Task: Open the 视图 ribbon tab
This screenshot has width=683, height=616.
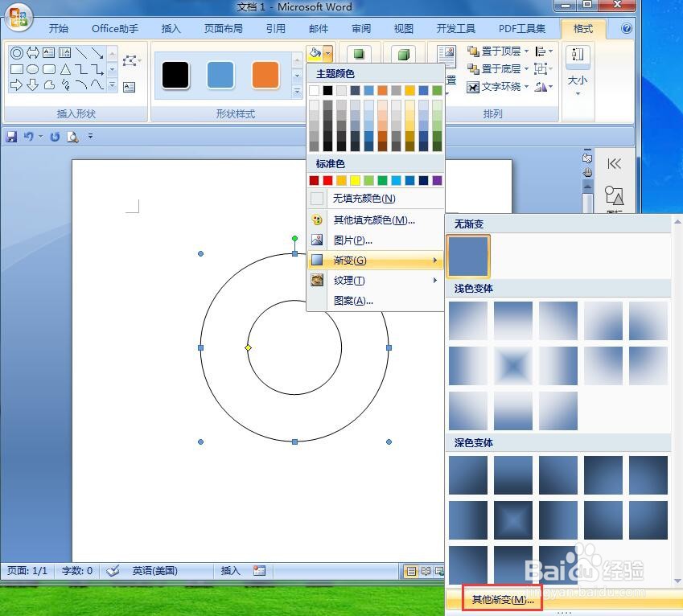Action: click(x=403, y=29)
